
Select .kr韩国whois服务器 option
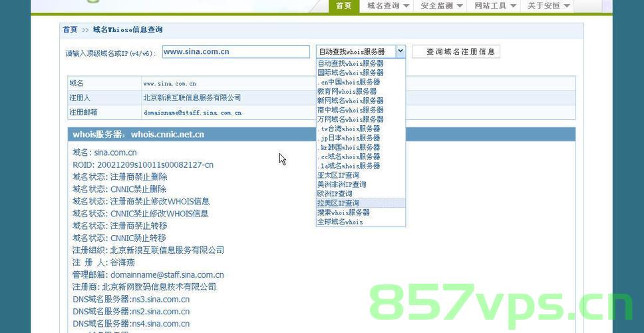click(361, 147)
